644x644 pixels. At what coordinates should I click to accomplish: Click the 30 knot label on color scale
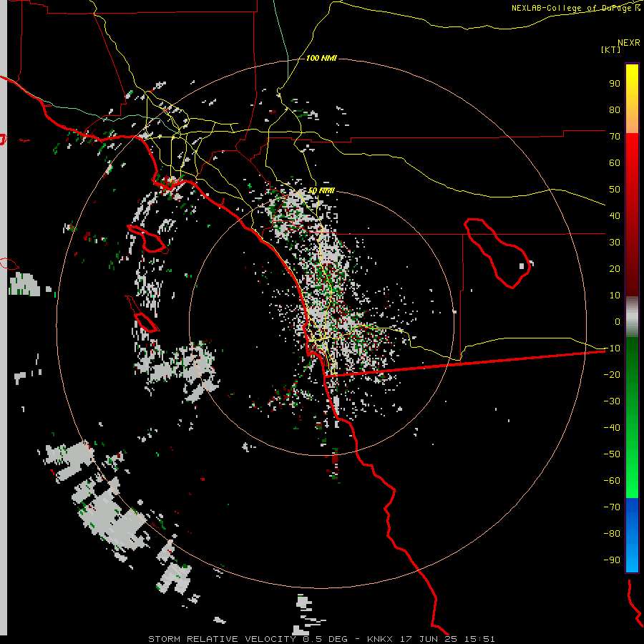pyautogui.click(x=615, y=243)
